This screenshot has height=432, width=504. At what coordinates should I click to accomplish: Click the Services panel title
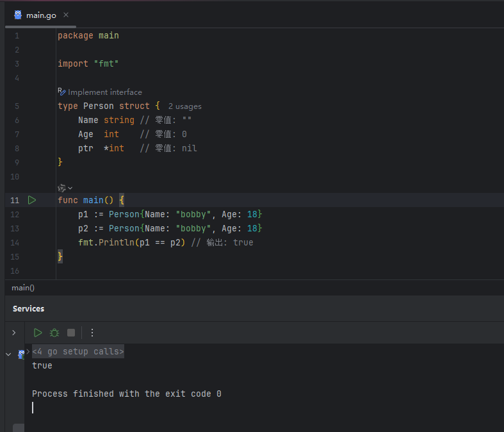28,309
